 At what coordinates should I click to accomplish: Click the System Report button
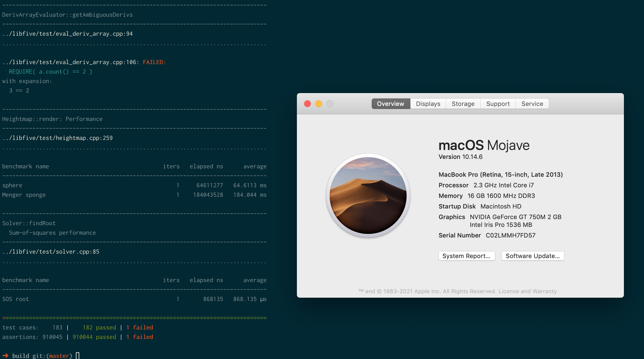pyautogui.click(x=467, y=256)
